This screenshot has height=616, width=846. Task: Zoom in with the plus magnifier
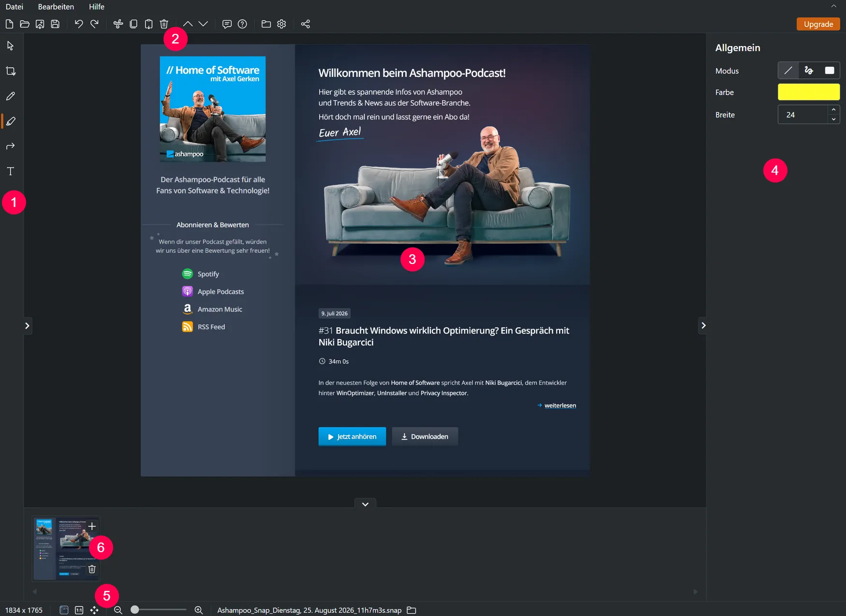(199, 610)
